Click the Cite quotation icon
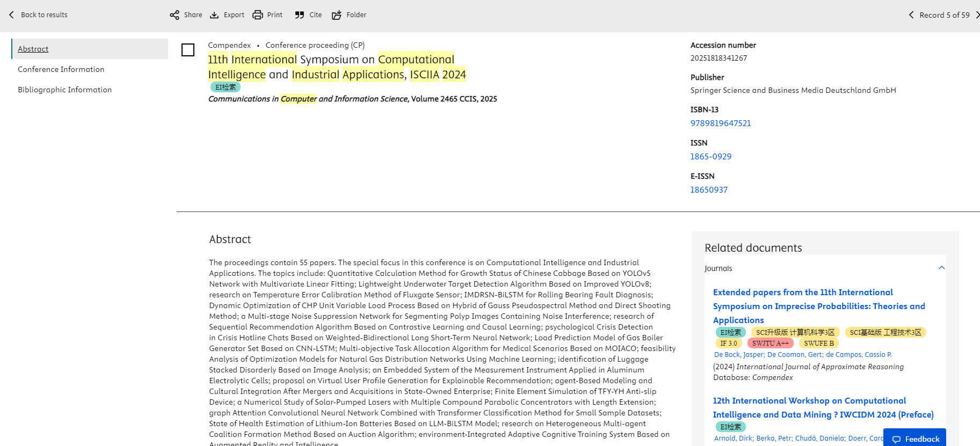980x446 pixels. [300, 15]
